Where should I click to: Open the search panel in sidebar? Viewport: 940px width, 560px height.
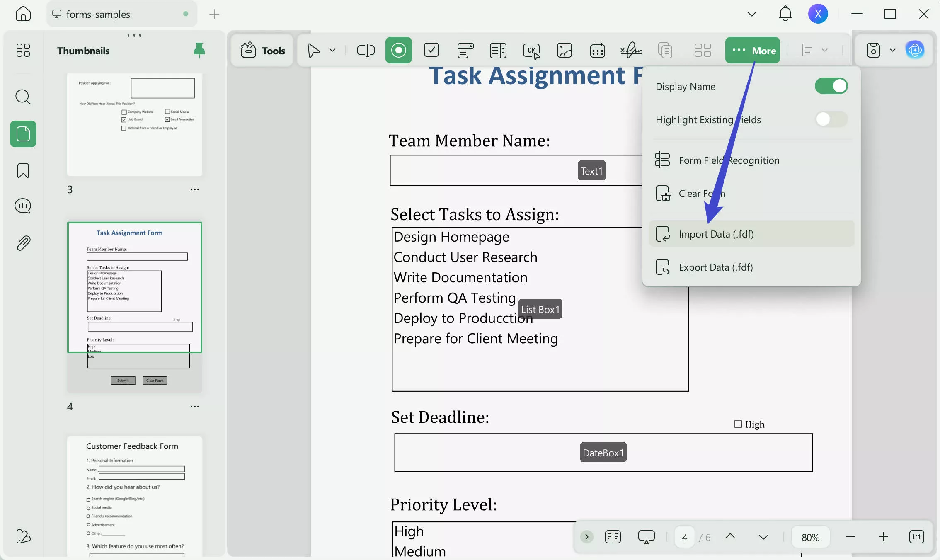coord(23,97)
